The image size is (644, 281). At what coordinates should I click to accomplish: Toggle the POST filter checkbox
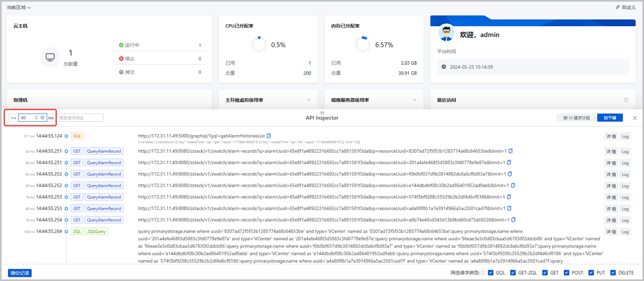567,273
